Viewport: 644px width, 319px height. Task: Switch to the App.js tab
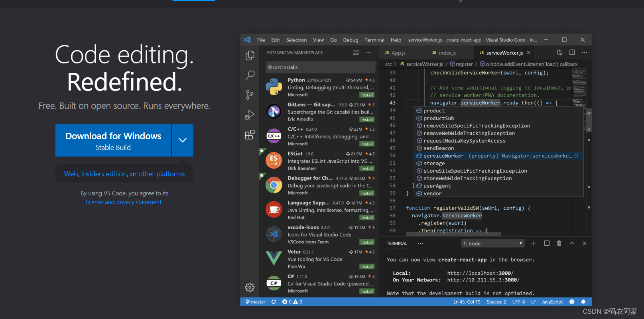(402, 53)
